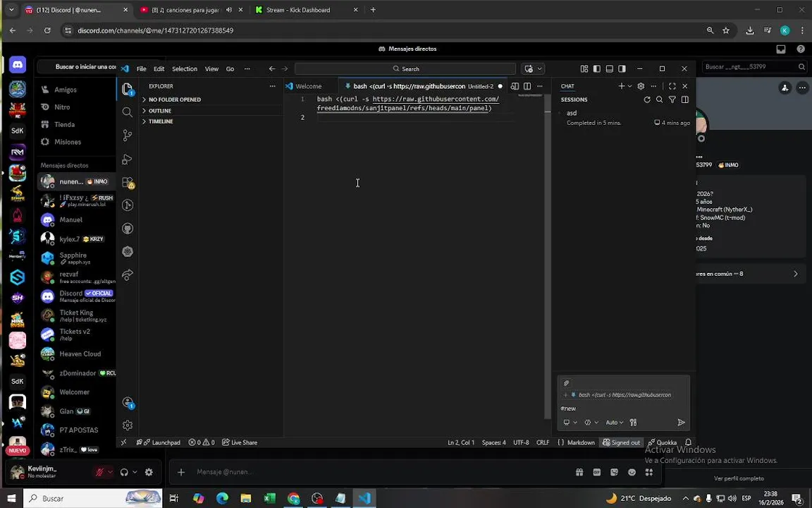Toggle VS Code bottom panel

tap(610, 68)
